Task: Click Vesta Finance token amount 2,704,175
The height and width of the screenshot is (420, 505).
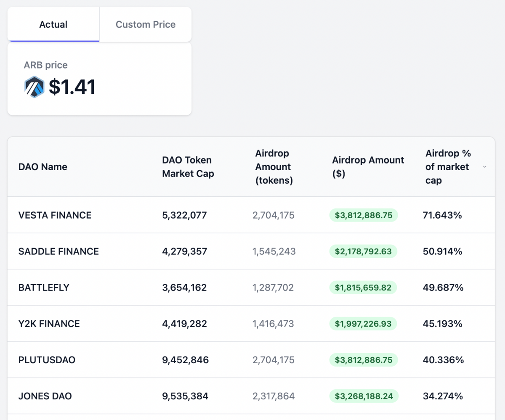Action: click(x=274, y=215)
